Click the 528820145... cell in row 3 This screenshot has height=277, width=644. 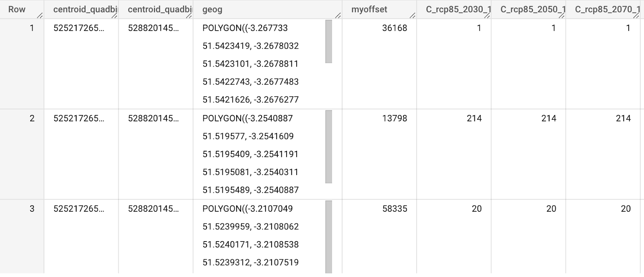pos(153,208)
